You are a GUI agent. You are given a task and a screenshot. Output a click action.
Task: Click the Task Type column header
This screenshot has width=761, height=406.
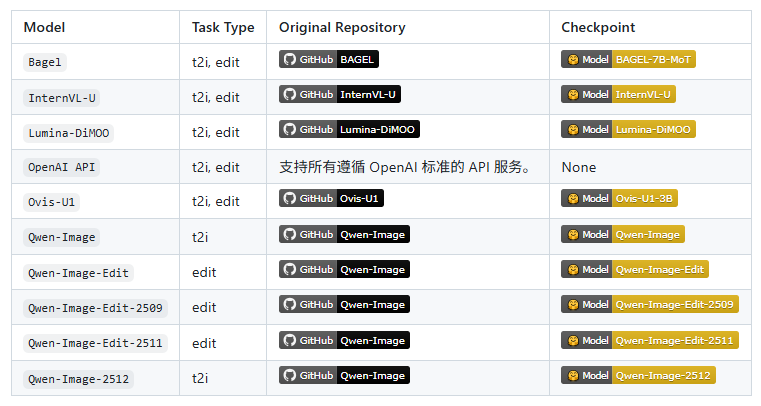coord(223,28)
